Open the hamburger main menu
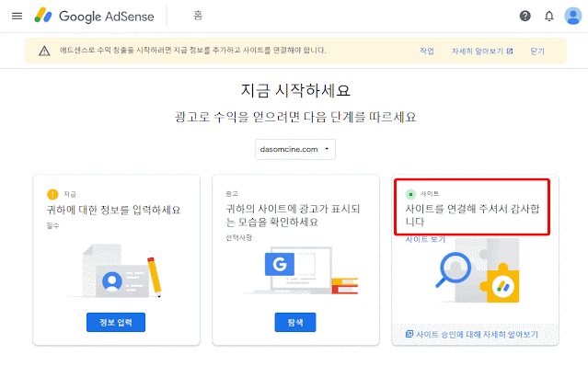Viewport: 588px width, 366px height. click(17, 17)
